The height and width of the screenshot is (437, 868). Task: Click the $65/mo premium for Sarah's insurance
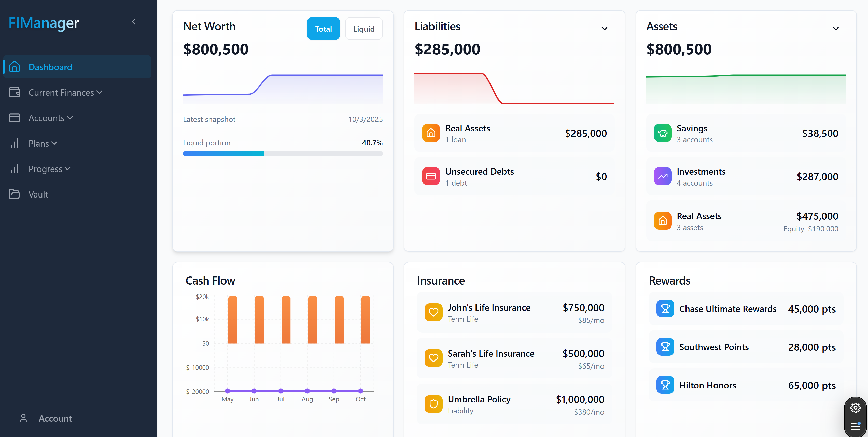coord(591,366)
